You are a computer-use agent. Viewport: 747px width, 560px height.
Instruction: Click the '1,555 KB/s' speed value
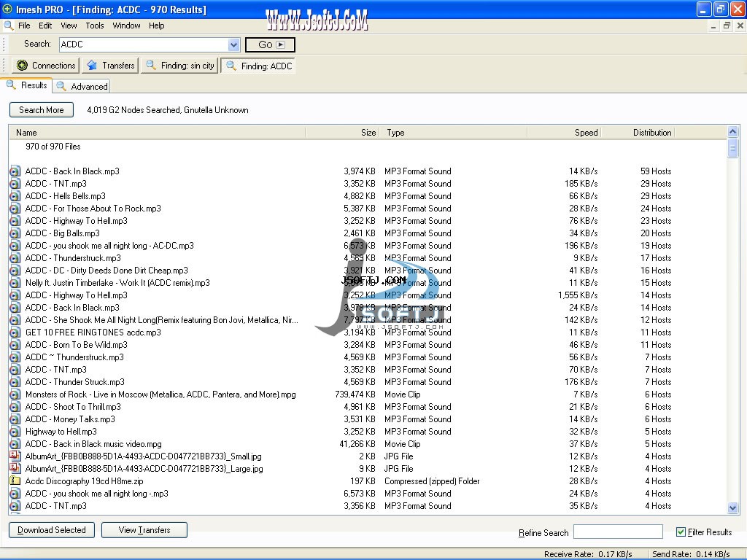point(578,295)
